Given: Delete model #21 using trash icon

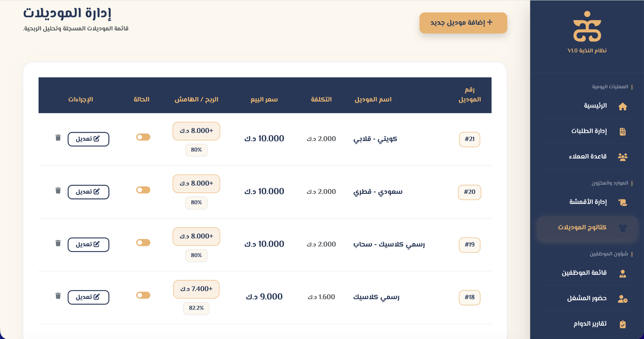Looking at the screenshot, I should click(58, 138).
